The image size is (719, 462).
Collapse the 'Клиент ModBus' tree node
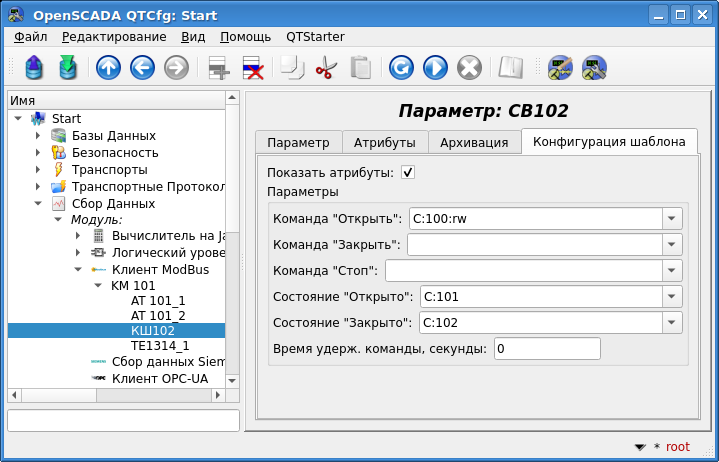78,269
